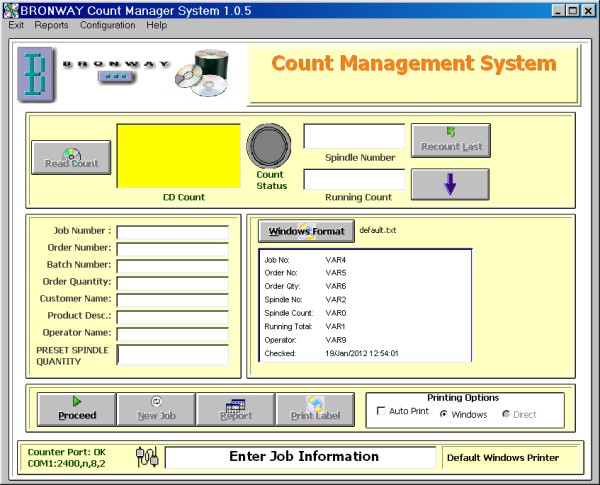Viewport: 600px width, 485px height.
Task: Maximize the Count Manager window
Action: pos(573,10)
